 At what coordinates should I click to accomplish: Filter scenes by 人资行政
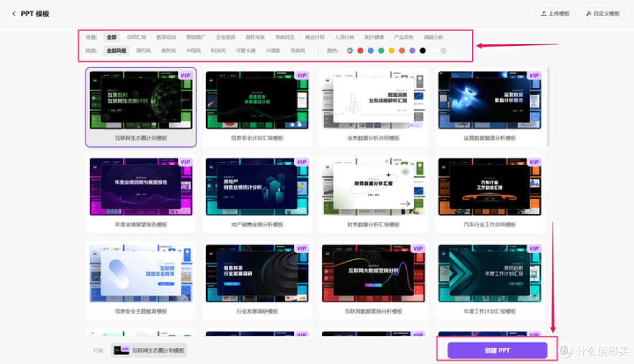tap(345, 37)
